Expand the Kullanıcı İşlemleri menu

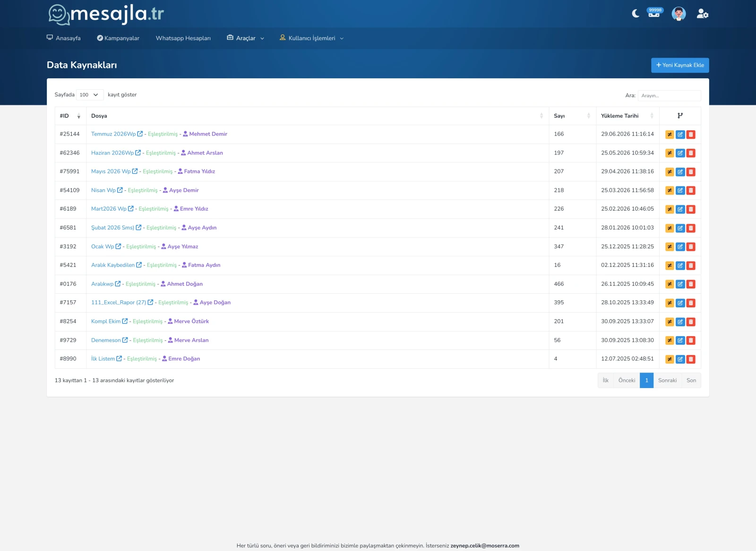311,38
